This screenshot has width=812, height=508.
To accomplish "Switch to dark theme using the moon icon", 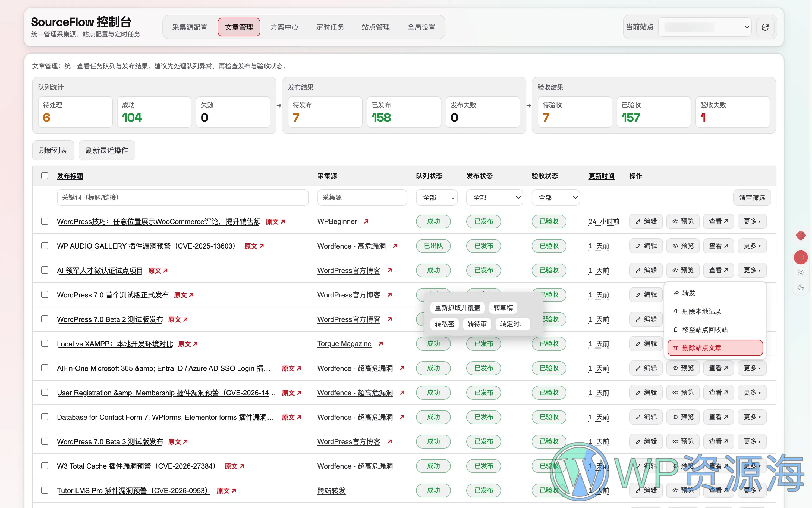I will click(x=801, y=287).
